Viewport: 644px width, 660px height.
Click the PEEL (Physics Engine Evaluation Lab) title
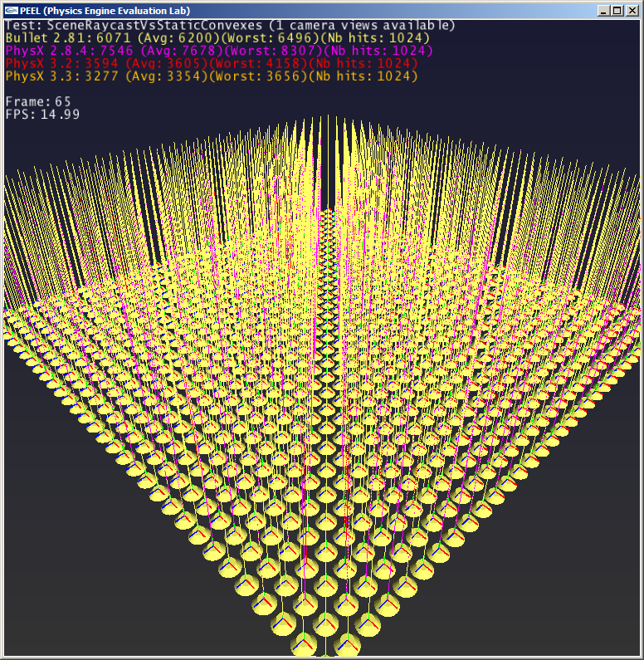pos(105,11)
